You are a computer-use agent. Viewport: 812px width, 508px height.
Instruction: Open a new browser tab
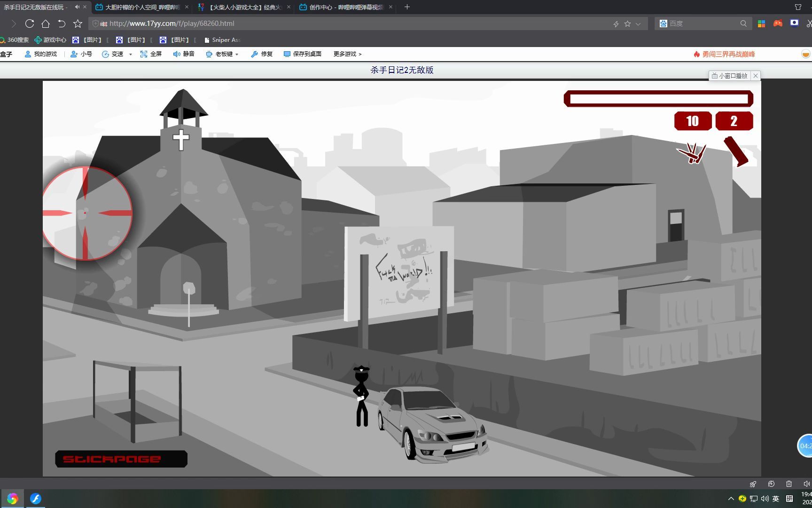pyautogui.click(x=407, y=7)
